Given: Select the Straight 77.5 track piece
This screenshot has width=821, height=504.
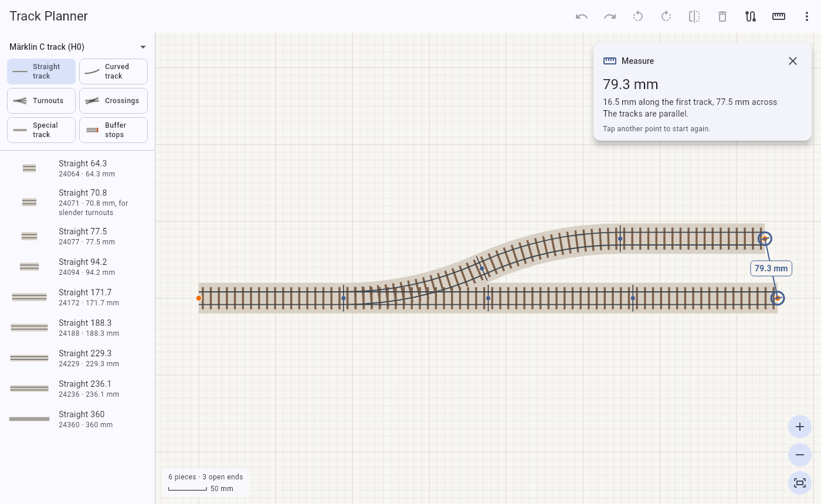Looking at the screenshot, I should pyautogui.click(x=77, y=236).
